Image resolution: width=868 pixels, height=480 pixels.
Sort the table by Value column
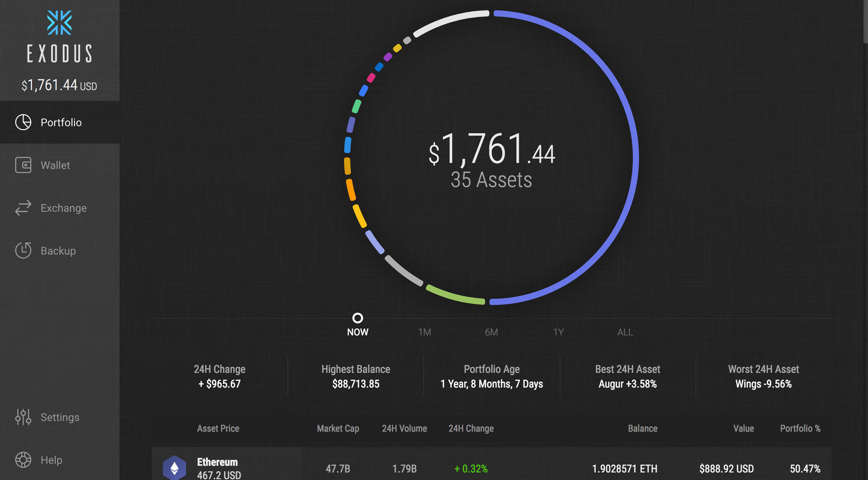coord(743,428)
